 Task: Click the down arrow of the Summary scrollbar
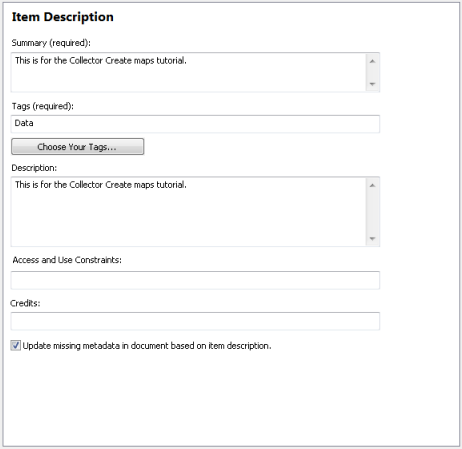pyautogui.click(x=372, y=84)
